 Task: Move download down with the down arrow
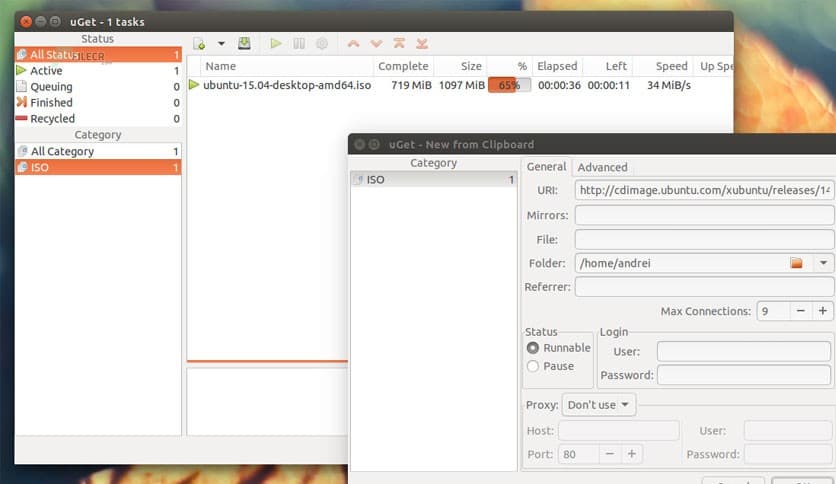[x=376, y=44]
